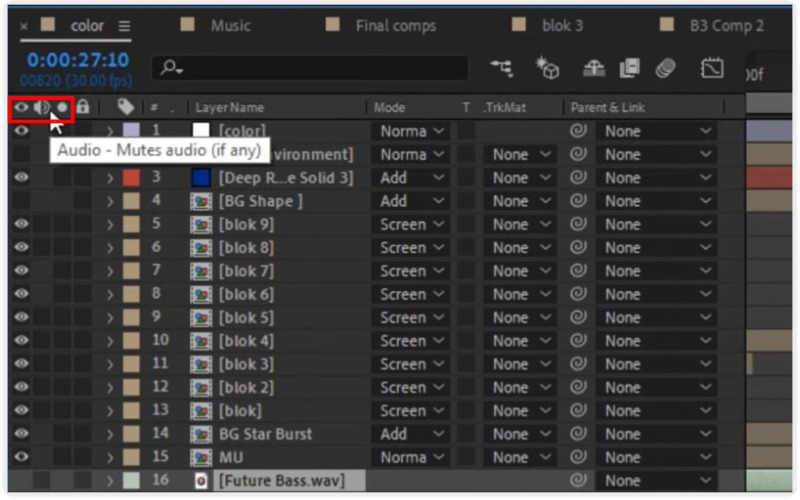The width and height of the screenshot is (800, 500).
Task: Select the BG Star Burst layer name
Action: click(265, 434)
